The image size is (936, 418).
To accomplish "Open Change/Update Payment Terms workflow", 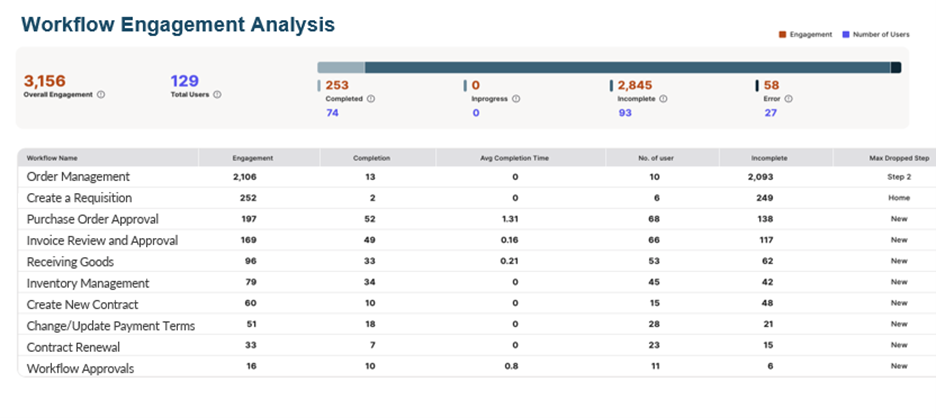I will [110, 326].
